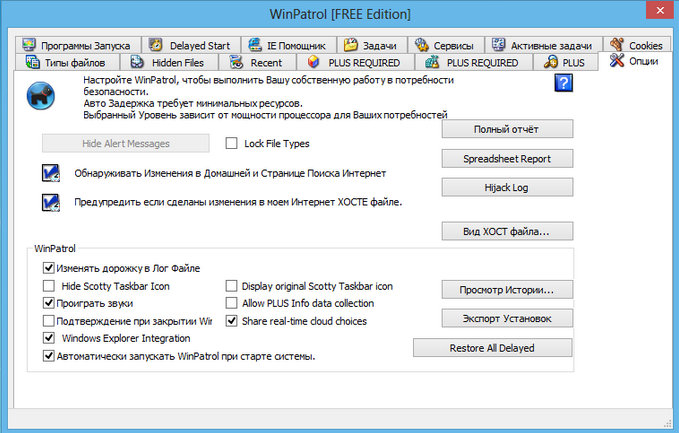Switch to the Delayed Start tab
Screen dimensions: 679x433
coord(191,45)
